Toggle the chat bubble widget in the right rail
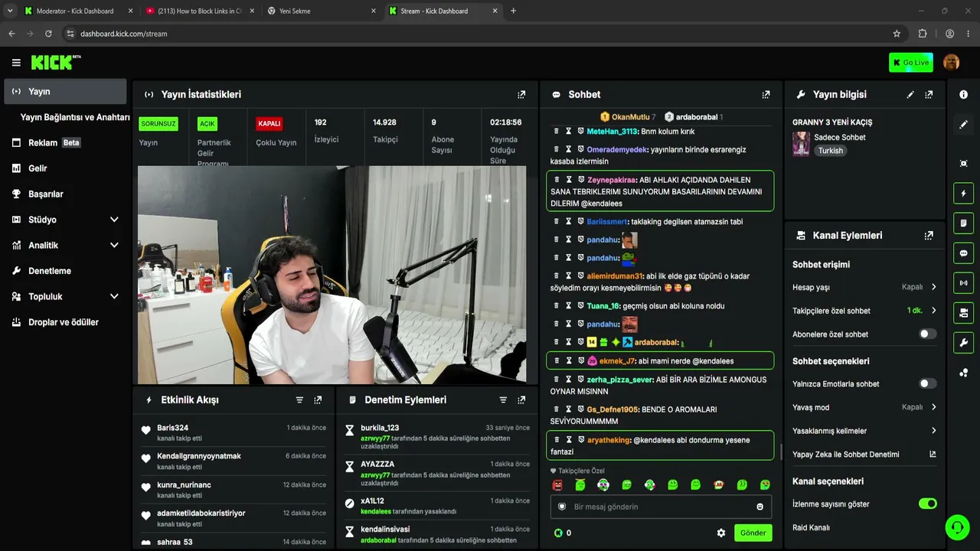 (x=963, y=253)
